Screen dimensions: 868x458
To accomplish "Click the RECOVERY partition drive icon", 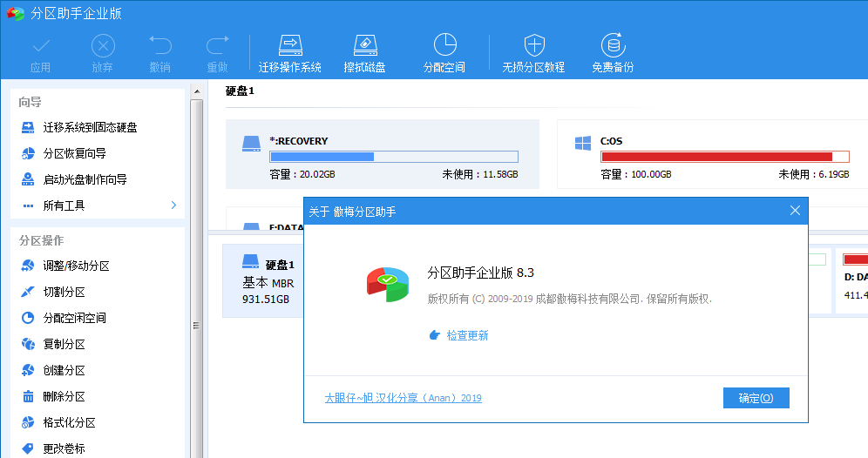I will [251, 144].
